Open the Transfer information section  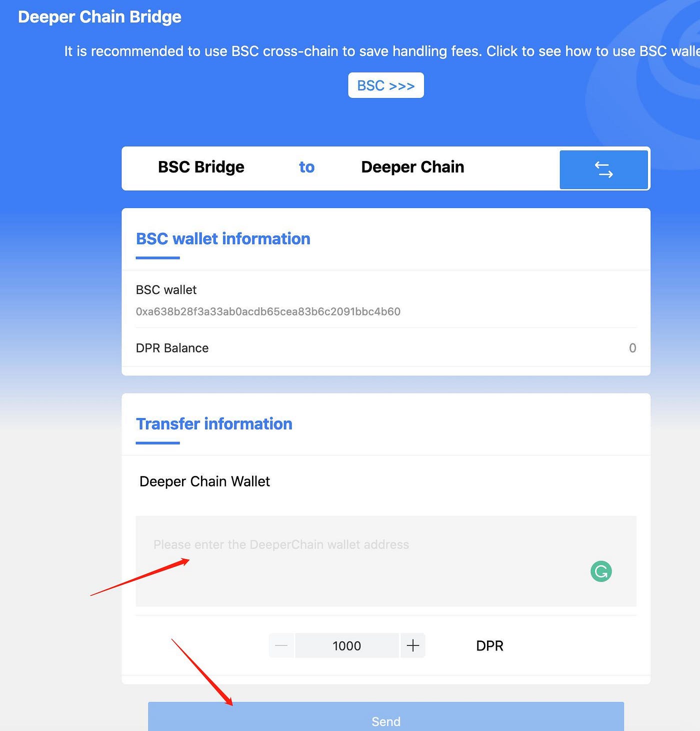(x=214, y=424)
